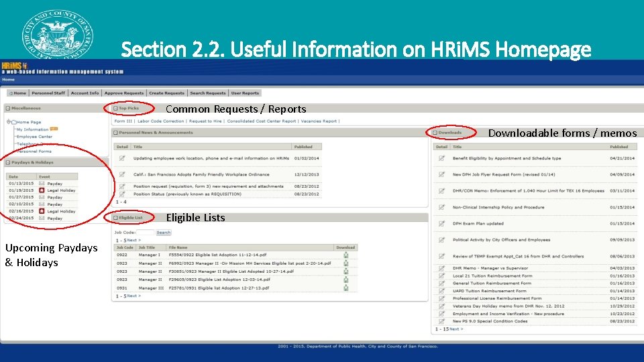Download F25781/0931 Manager III eligible list

pyautogui.click(x=346, y=288)
